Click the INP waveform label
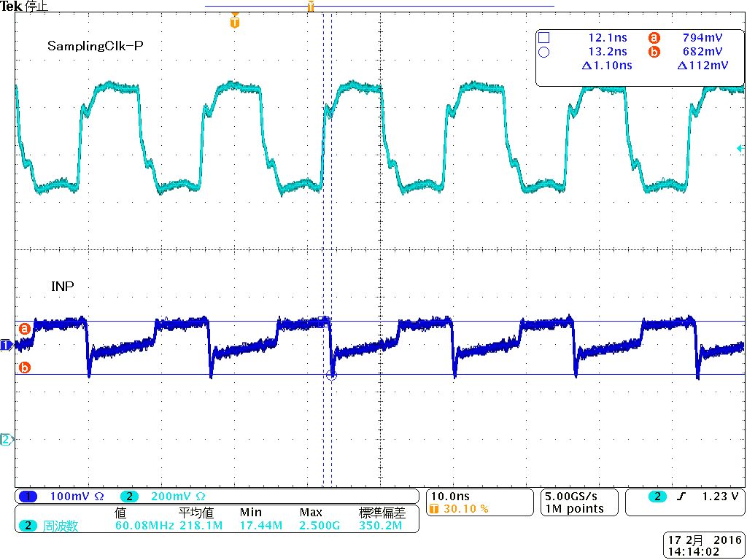 coord(62,286)
